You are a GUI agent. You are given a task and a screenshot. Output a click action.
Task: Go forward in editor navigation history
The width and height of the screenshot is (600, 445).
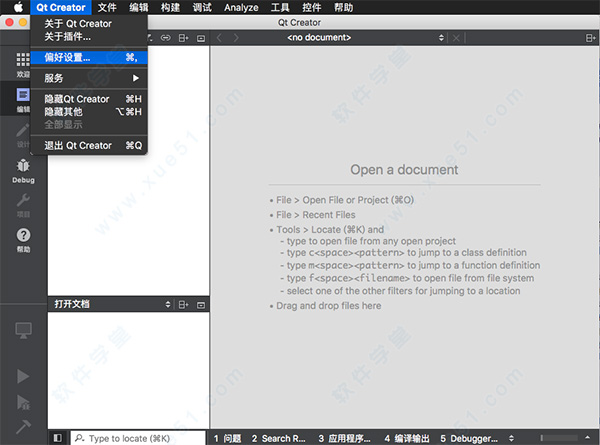click(x=236, y=37)
